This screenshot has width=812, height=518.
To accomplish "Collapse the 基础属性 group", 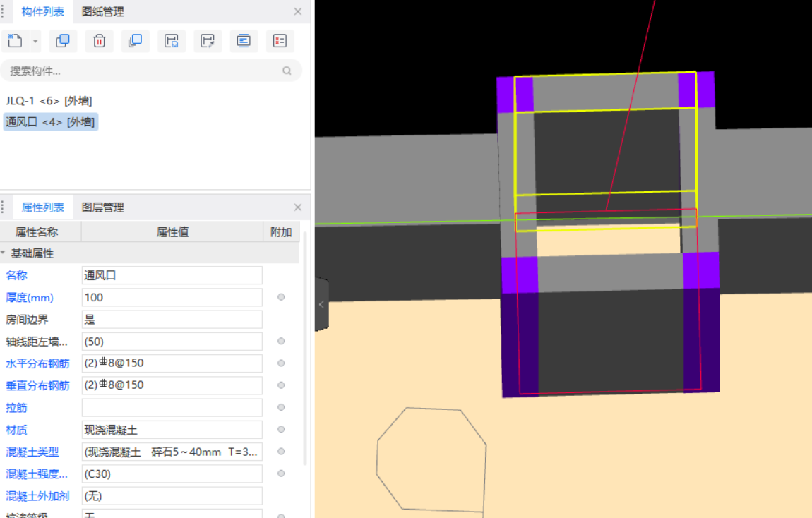I will (4, 253).
